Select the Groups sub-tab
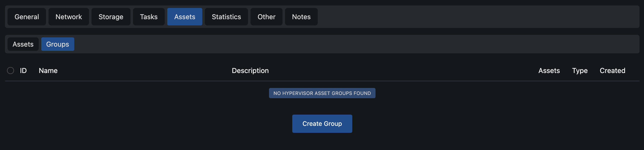Screen dimensions: 644x150 58,44
